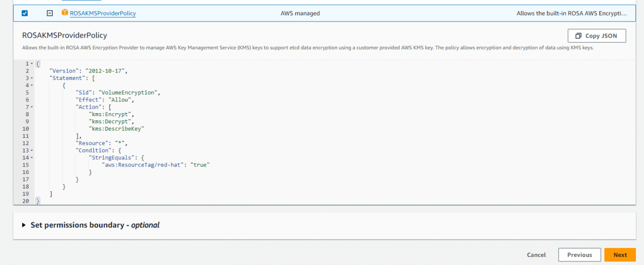Click the "kms:Encrypt" action line

click(111, 114)
